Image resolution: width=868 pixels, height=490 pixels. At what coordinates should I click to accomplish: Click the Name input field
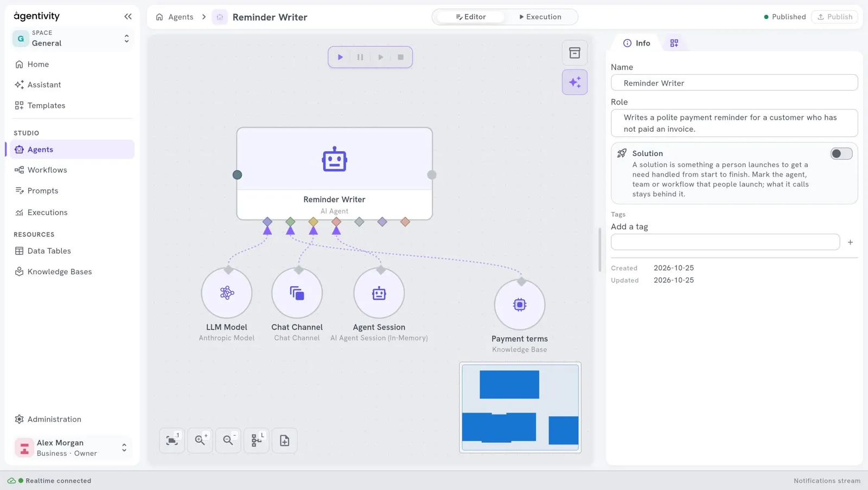734,83
